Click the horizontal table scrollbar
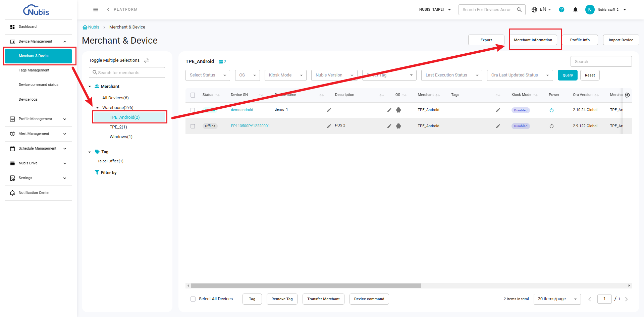The height and width of the screenshot is (317, 644). click(x=306, y=285)
